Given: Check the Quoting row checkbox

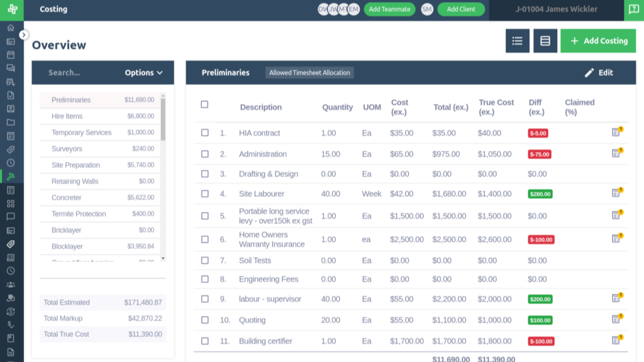Looking at the screenshot, I should coord(205,320).
